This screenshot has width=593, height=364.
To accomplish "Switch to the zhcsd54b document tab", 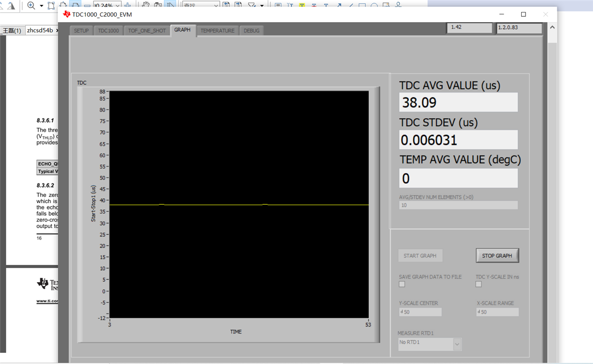I will click(x=41, y=30).
